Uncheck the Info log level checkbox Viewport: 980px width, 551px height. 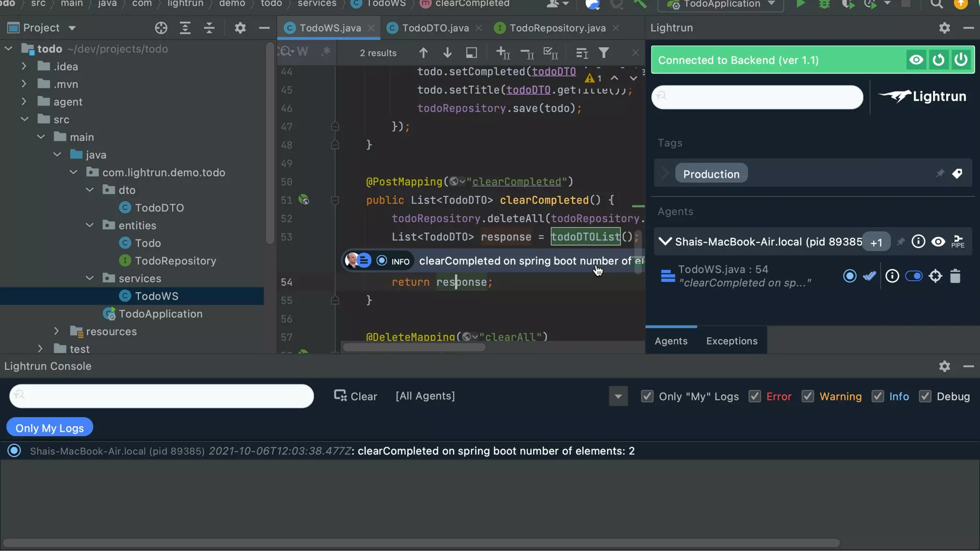click(x=878, y=397)
